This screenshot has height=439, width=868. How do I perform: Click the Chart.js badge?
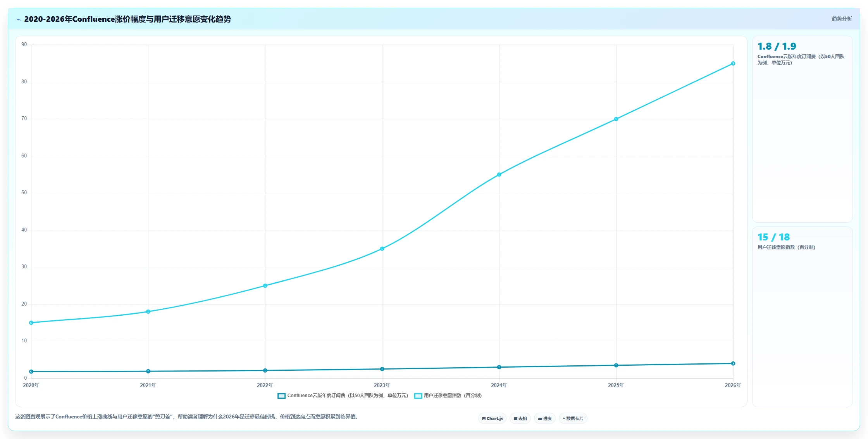(x=492, y=418)
